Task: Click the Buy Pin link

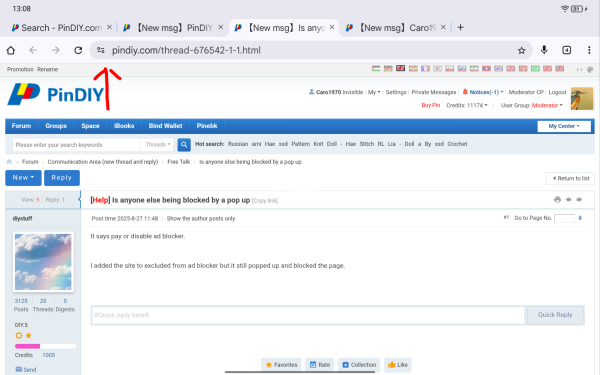Action: [431, 105]
